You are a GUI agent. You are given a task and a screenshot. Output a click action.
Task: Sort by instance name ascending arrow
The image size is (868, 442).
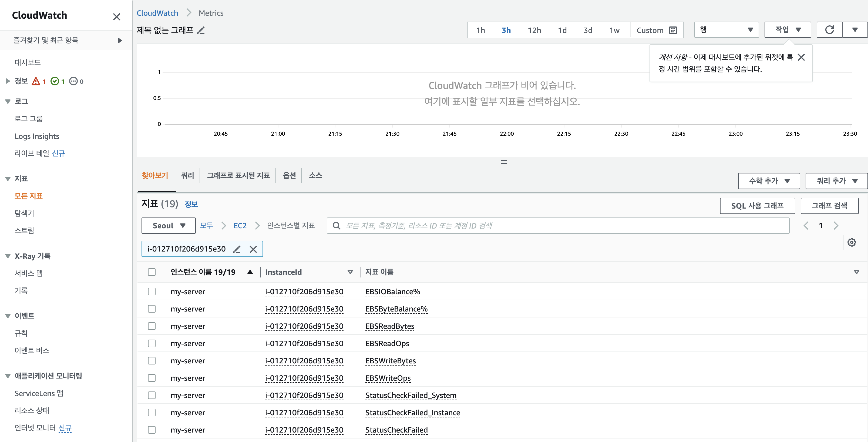coord(250,272)
